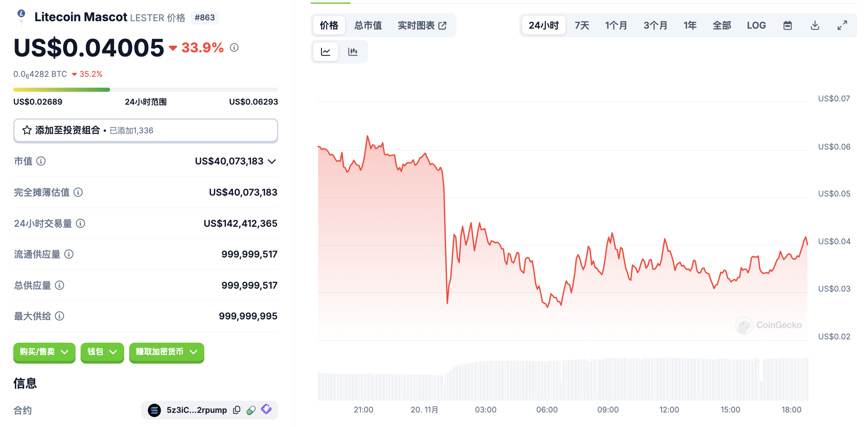Image resolution: width=868 pixels, height=427 pixels.
Task: Switch to candlestick chart view icon
Action: (353, 52)
